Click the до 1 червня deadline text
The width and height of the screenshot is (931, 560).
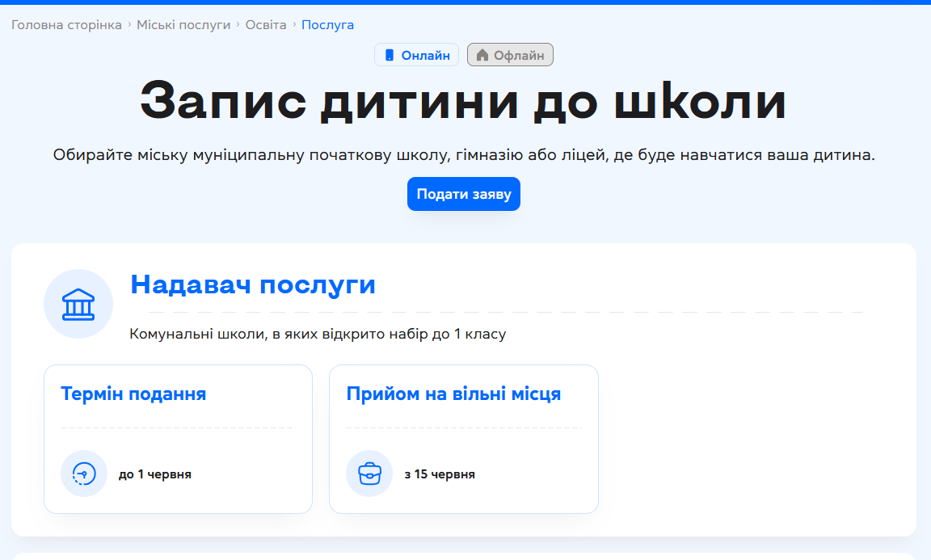155,474
